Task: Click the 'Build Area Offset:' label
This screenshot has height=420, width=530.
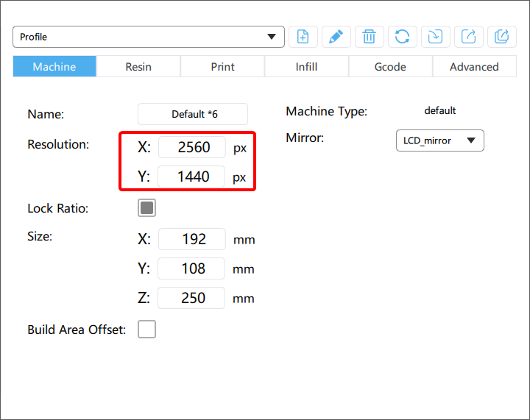Action: [77, 330]
